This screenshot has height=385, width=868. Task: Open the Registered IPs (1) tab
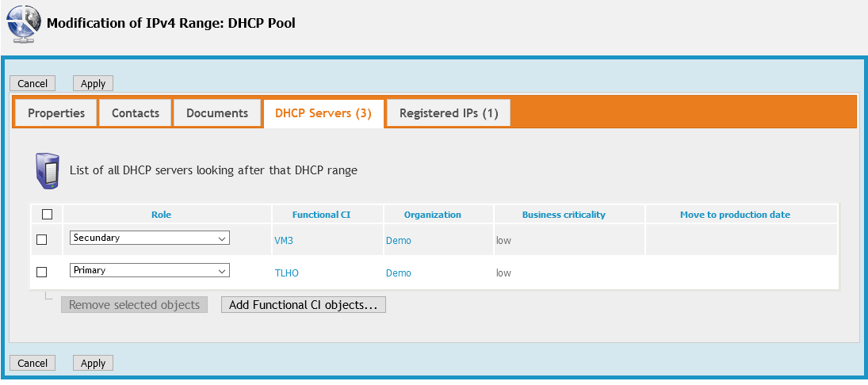(x=449, y=113)
